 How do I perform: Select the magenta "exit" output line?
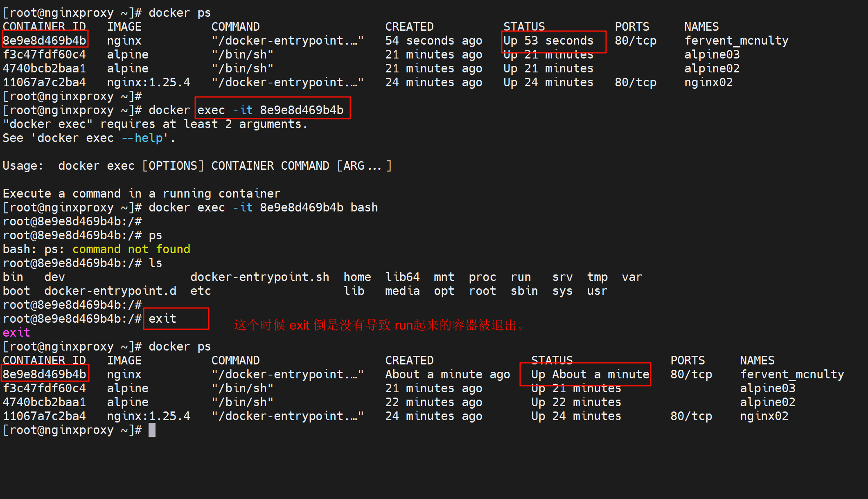(16, 333)
